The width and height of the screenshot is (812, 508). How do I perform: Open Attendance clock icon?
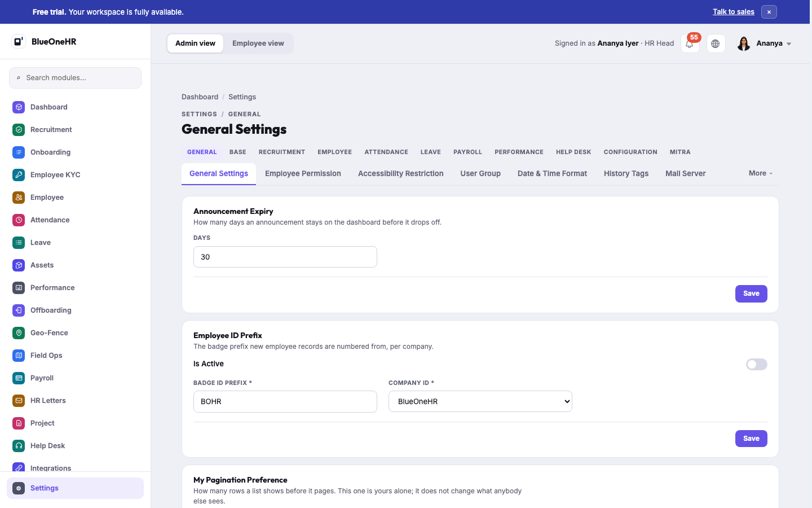click(19, 220)
